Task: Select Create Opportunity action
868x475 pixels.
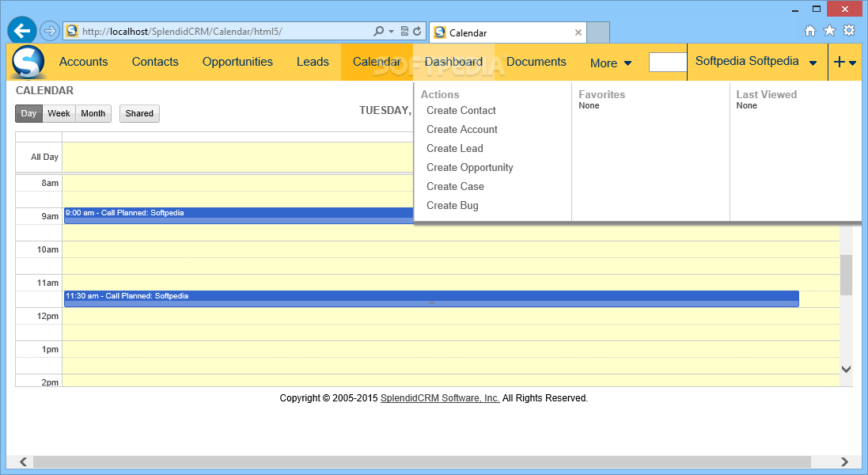Action: (470, 168)
